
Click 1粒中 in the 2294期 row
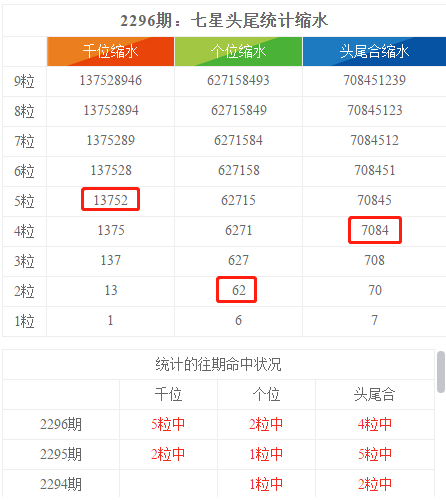(x=266, y=484)
